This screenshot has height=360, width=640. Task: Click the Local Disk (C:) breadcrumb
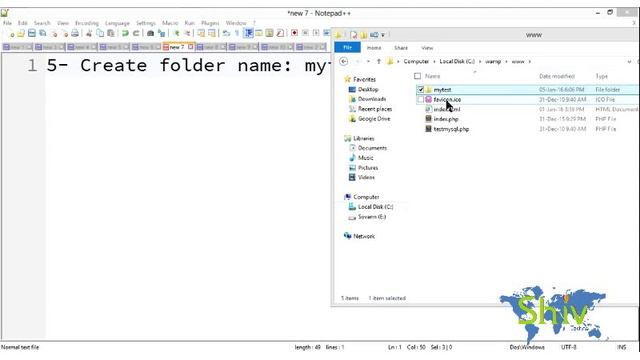457,62
